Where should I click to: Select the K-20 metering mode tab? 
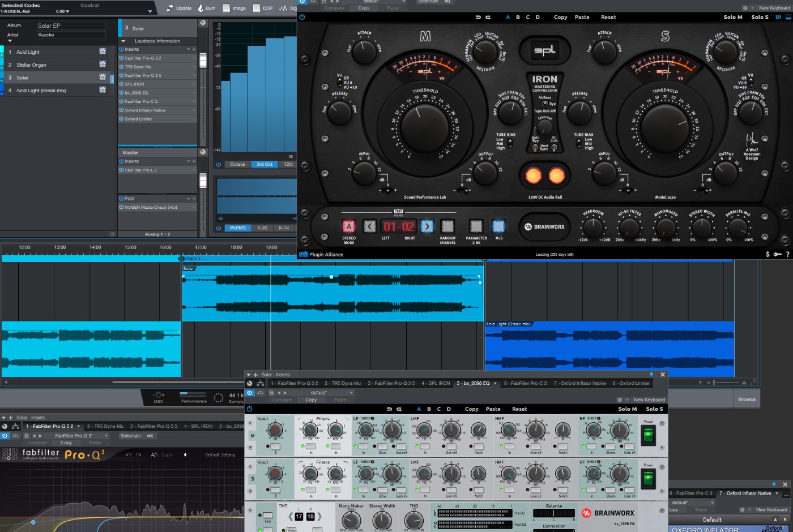point(262,228)
